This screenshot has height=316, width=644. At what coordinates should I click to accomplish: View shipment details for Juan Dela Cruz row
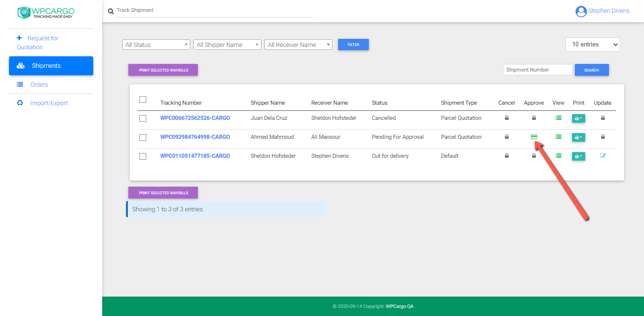558,118
